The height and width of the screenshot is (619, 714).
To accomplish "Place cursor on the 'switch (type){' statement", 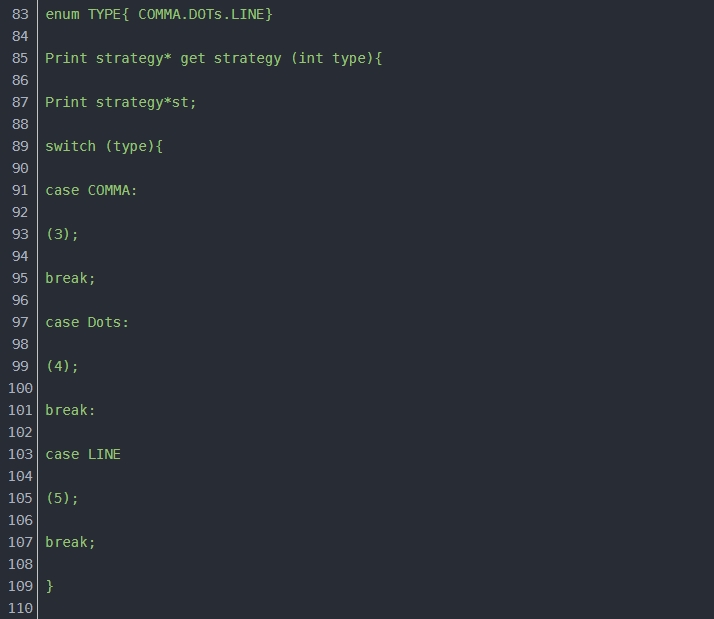I will (104, 146).
